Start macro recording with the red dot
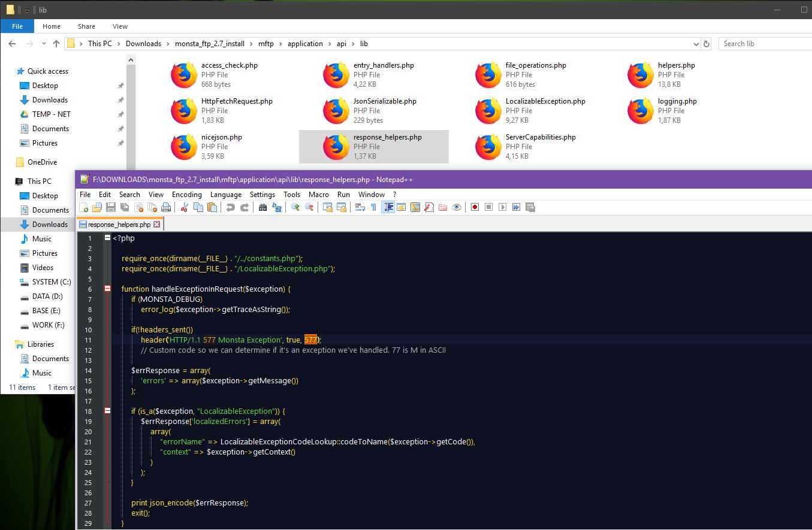The width and height of the screenshot is (812, 530). [475, 207]
